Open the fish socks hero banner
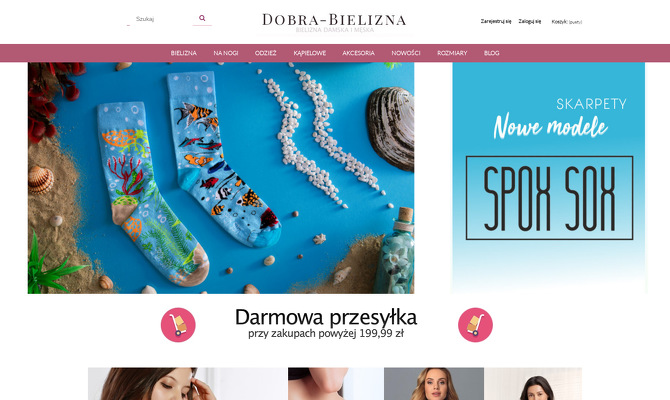The image size is (670, 400). click(x=221, y=178)
